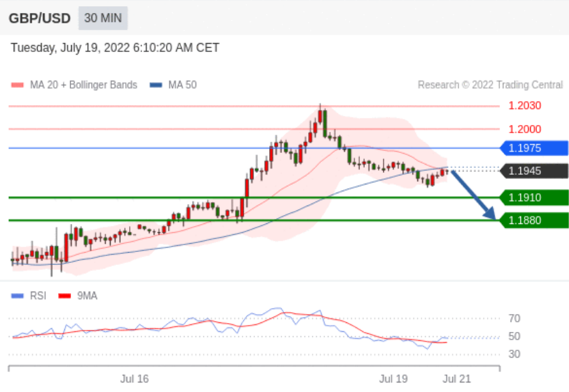Click the MA 20 + Bollinger Bands pink swatch
This screenshot has height=392, width=569.
(18, 85)
